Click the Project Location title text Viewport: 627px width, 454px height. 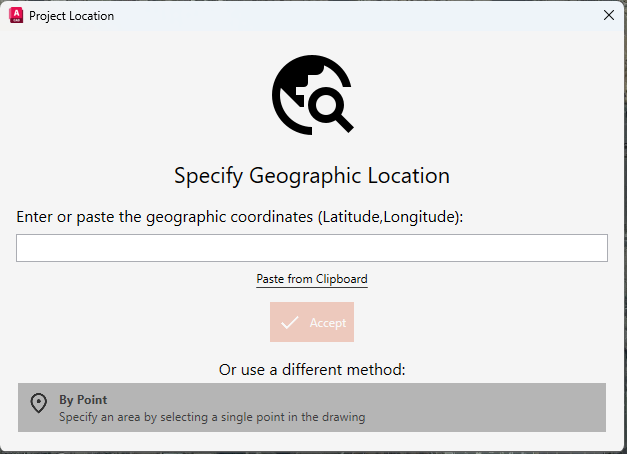(x=72, y=16)
